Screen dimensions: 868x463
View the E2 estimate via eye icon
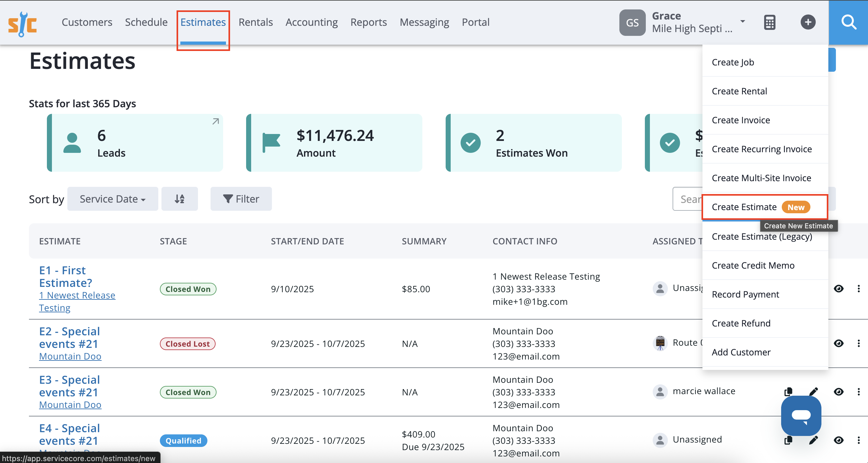[x=838, y=343]
